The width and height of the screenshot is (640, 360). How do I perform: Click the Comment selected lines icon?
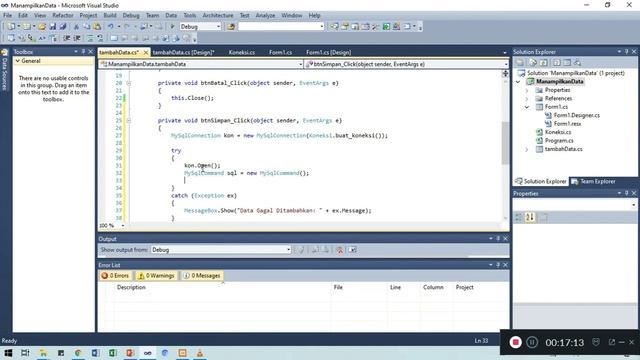point(89,38)
